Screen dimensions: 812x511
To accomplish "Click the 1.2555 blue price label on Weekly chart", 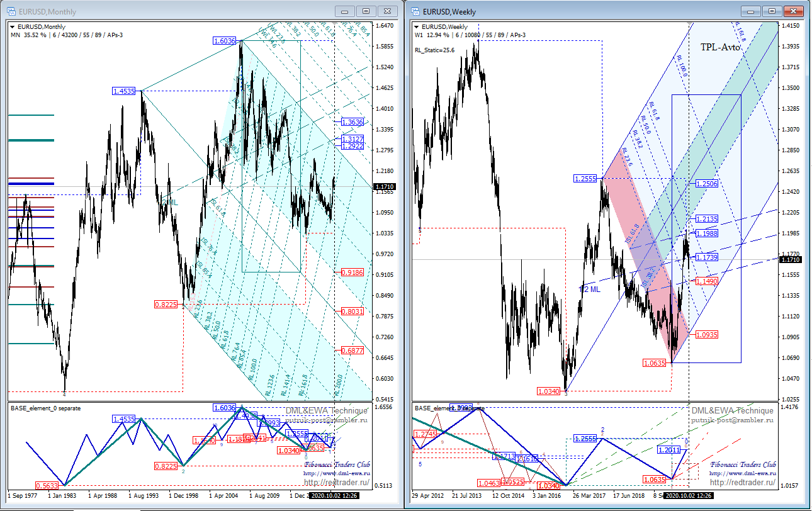I will pyautogui.click(x=585, y=179).
